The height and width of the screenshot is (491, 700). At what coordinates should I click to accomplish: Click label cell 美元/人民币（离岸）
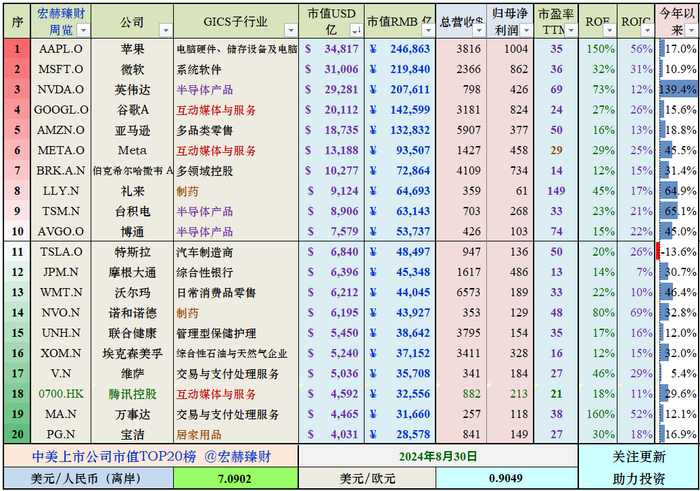click(x=88, y=479)
